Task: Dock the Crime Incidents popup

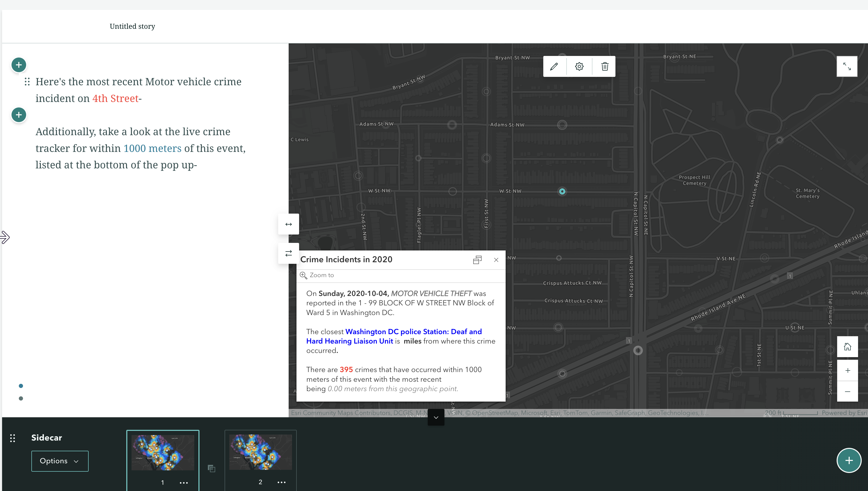Action: click(x=477, y=260)
